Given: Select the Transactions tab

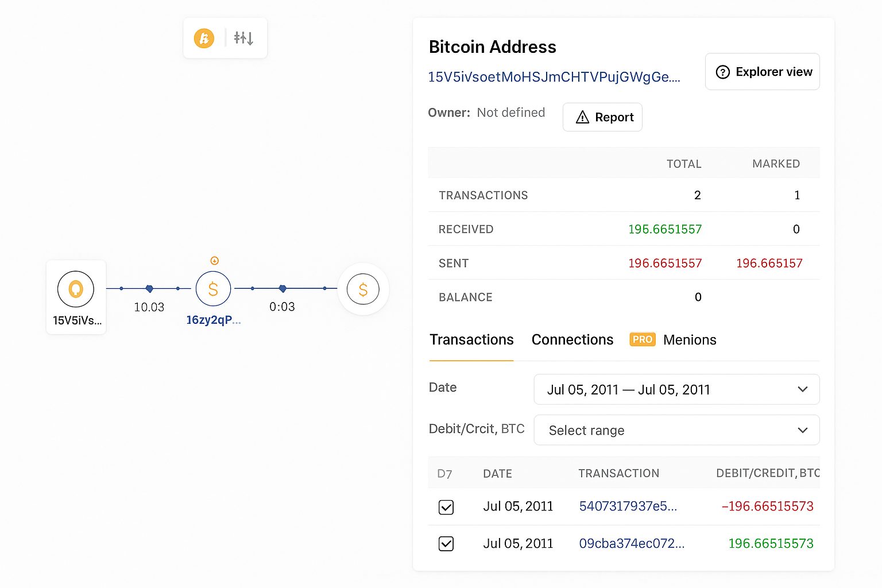Looking at the screenshot, I should [471, 340].
